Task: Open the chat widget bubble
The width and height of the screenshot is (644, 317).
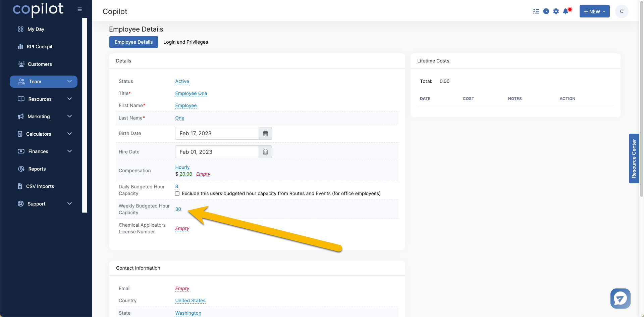Action: pyautogui.click(x=620, y=298)
